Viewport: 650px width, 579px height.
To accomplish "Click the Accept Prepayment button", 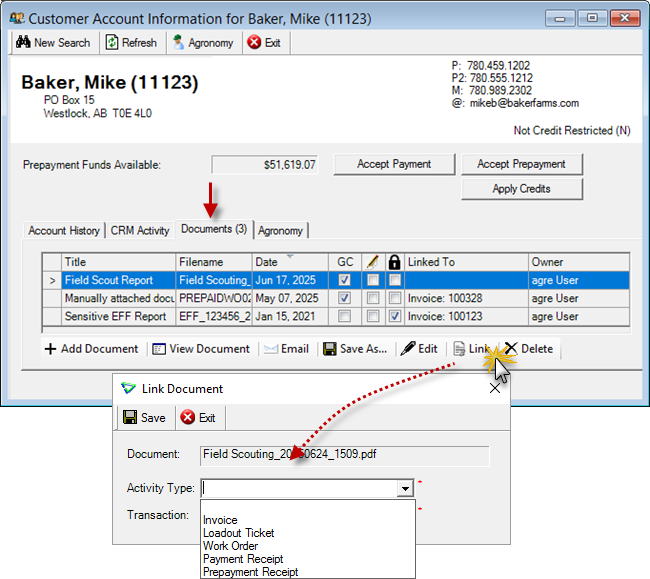I will [x=521, y=164].
